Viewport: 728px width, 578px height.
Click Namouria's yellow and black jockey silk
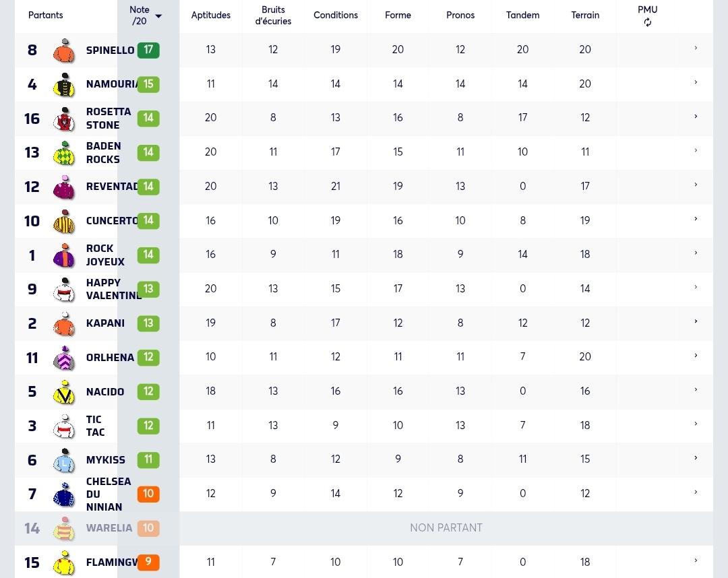pos(64,84)
